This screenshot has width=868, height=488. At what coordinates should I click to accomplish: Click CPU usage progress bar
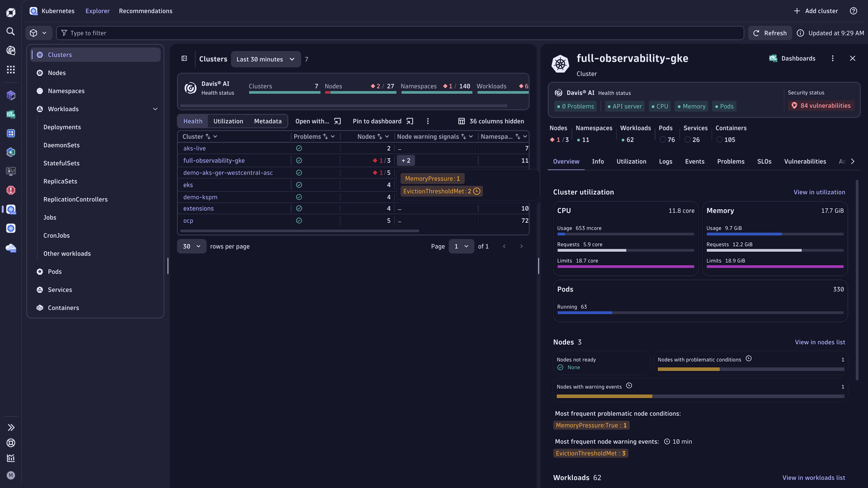click(x=626, y=234)
